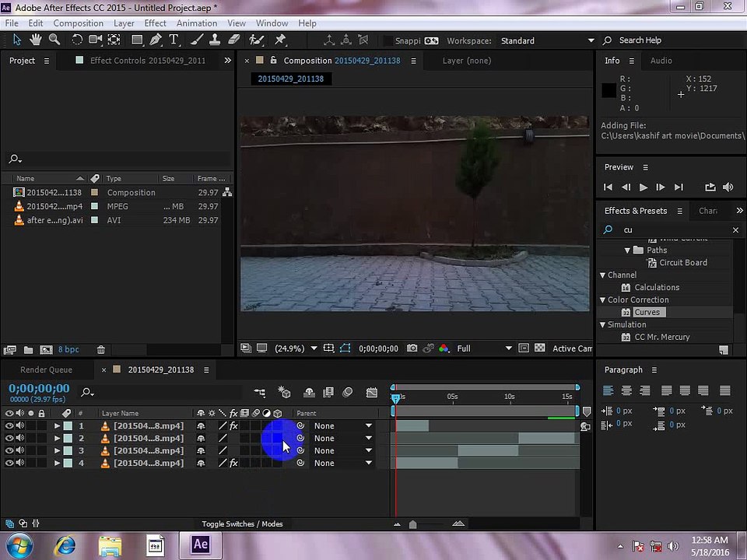The height and width of the screenshot is (560, 747).
Task: Enable the Snapping checkbox
Action: click(x=388, y=41)
